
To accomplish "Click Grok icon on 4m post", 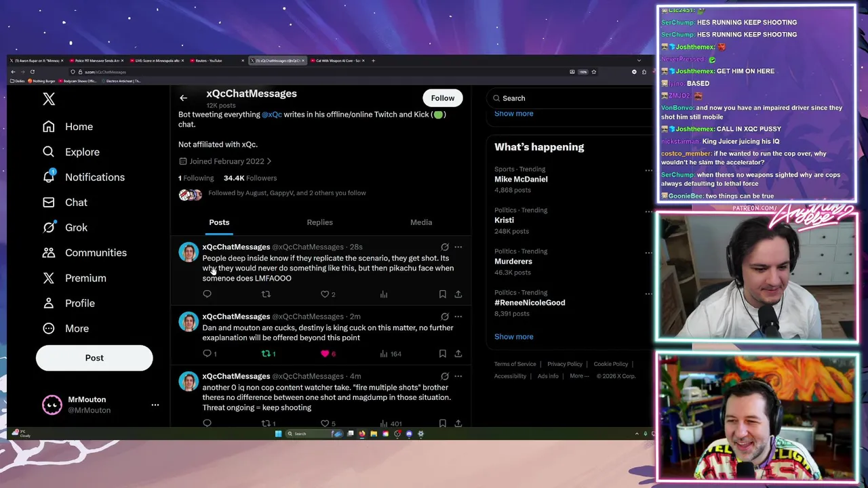I will 445,376.
